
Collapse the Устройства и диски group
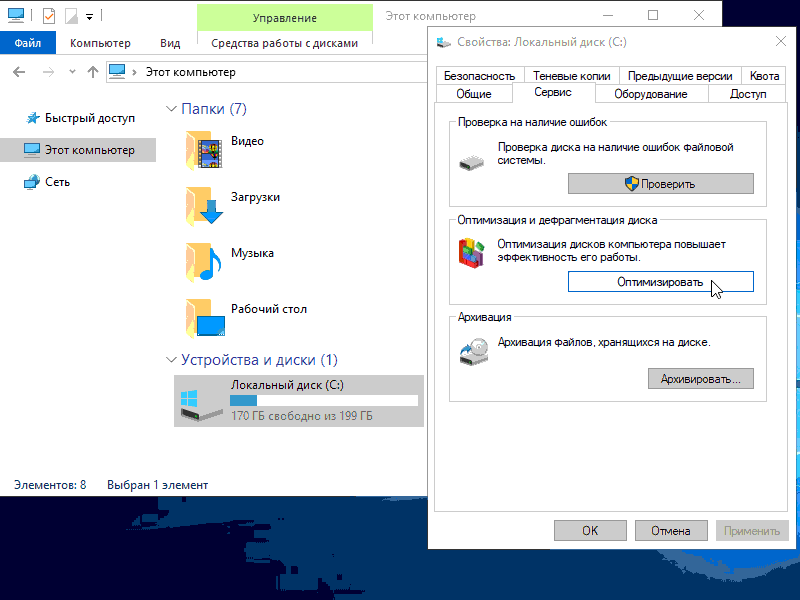click(170, 360)
